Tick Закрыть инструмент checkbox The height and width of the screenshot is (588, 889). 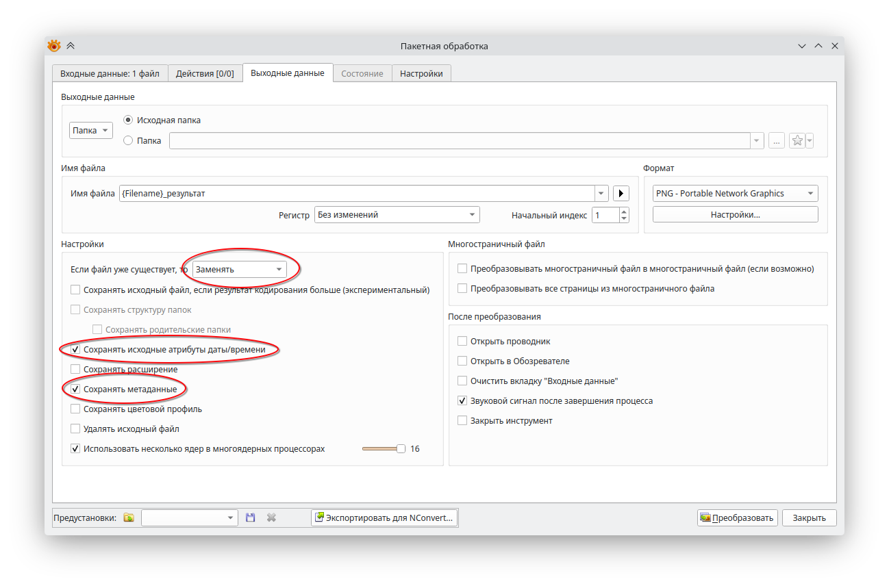click(x=462, y=421)
